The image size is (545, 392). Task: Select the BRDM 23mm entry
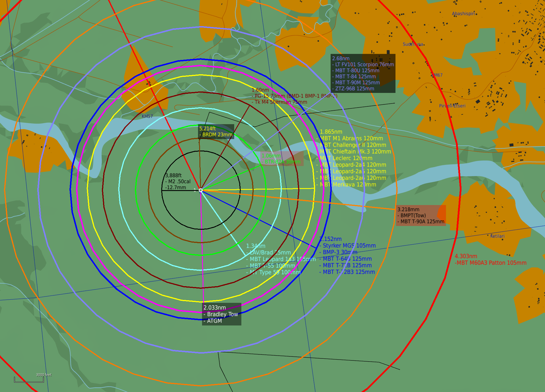tap(216, 134)
